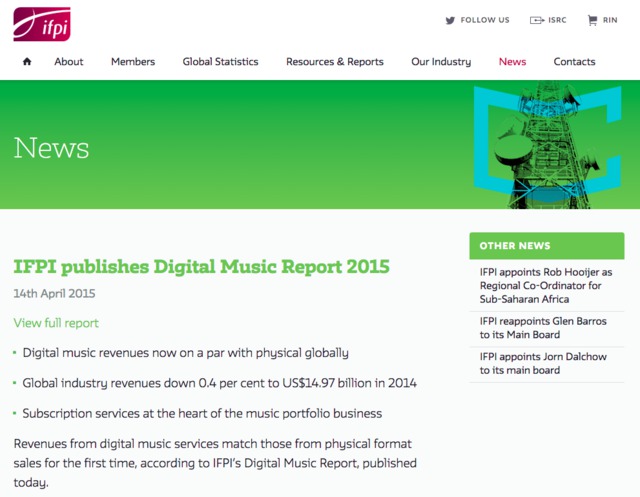Screen dimensions: 640x497
Task: Select Our Industry in navigation
Action: tap(441, 62)
